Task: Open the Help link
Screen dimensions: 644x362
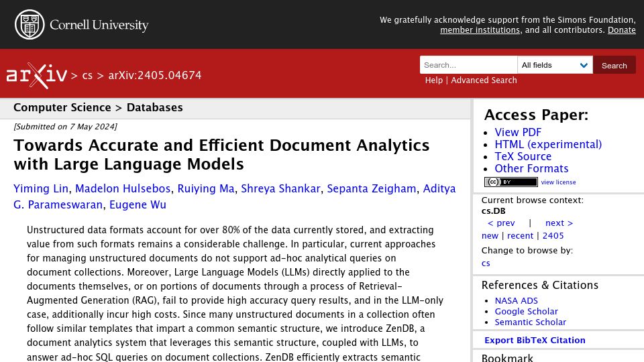Action: (x=434, y=80)
